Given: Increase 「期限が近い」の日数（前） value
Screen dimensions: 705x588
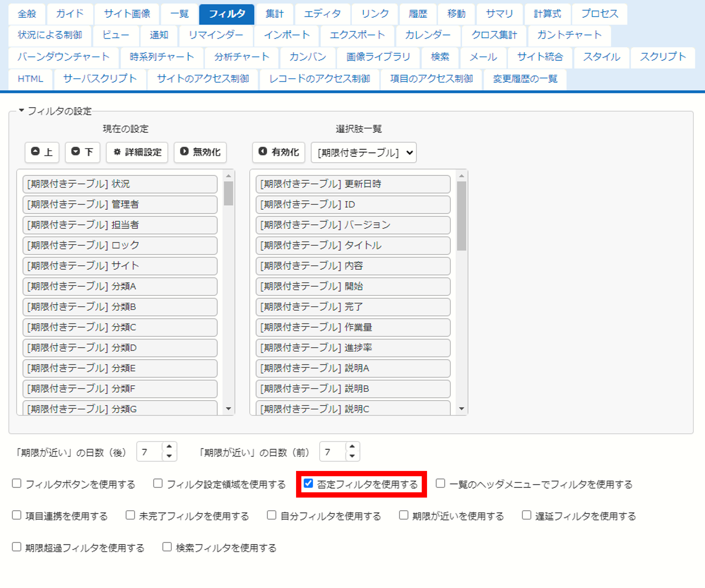Looking at the screenshot, I should click(352, 447).
